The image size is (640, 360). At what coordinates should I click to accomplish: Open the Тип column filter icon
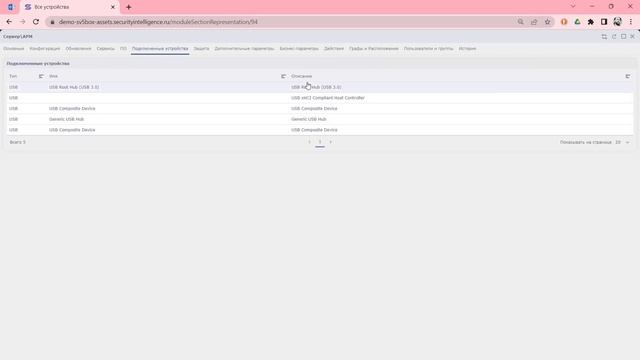click(41, 76)
